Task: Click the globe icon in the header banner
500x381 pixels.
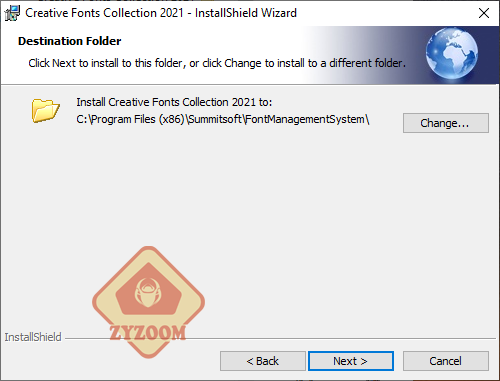Action: [452, 54]
